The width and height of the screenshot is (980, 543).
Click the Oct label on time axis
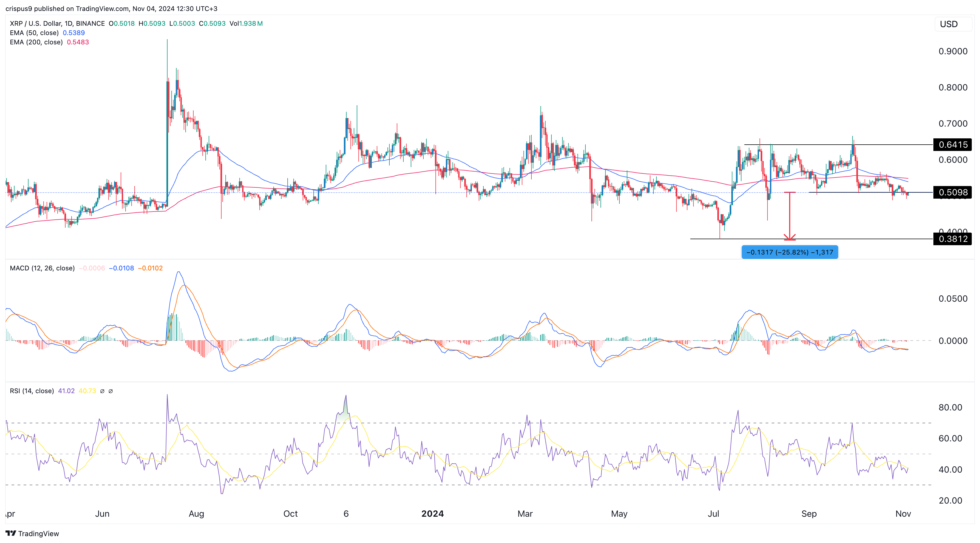[x=291, y=514]
